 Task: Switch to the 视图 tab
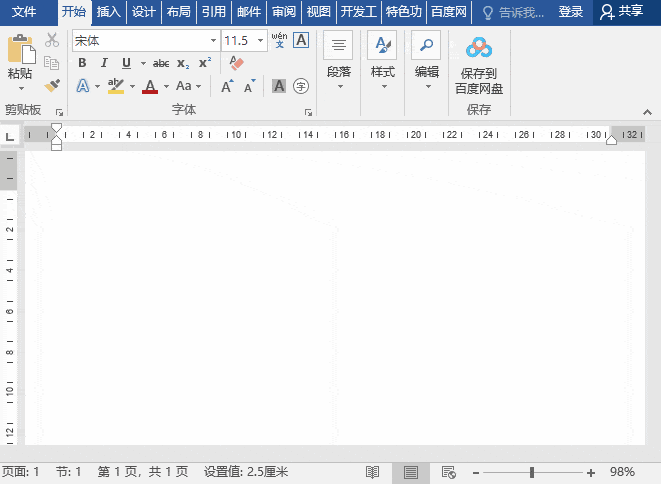[x=319, y=12]
